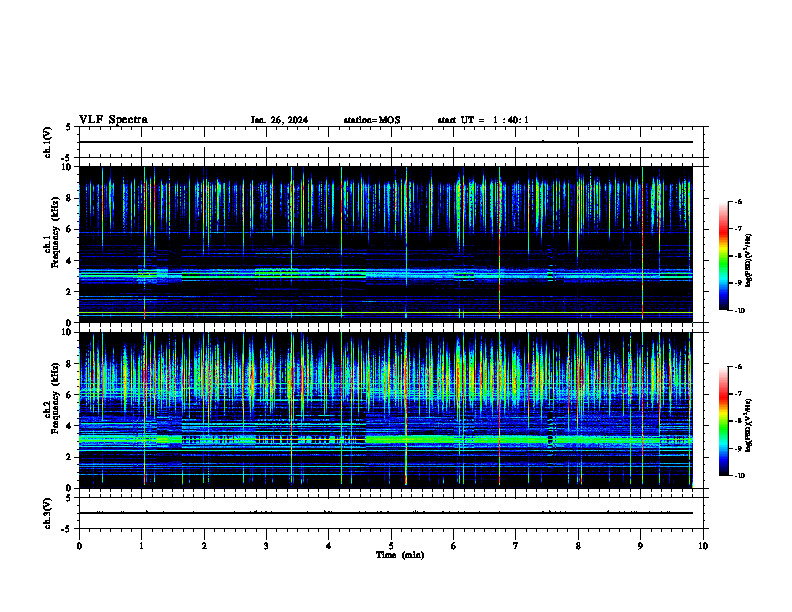Click the "2" tick on the Time axis
The image size is (792, 612).
tap(204, 546)
